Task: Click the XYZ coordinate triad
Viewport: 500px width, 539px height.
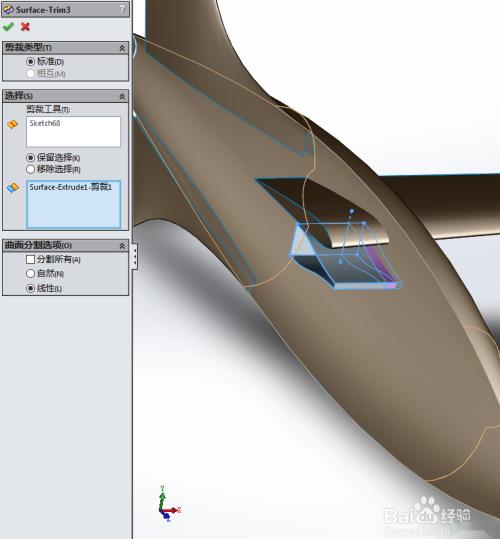Action: tap(168, 504)
